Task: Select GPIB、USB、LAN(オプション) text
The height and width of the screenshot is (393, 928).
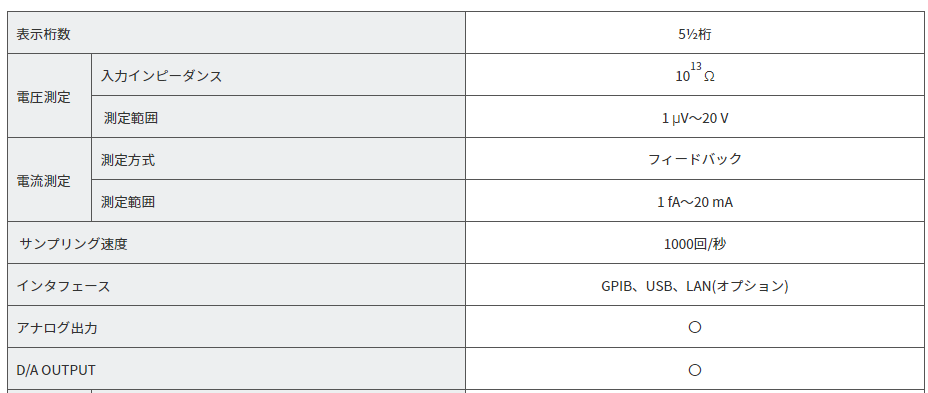Action: [695, 286]
